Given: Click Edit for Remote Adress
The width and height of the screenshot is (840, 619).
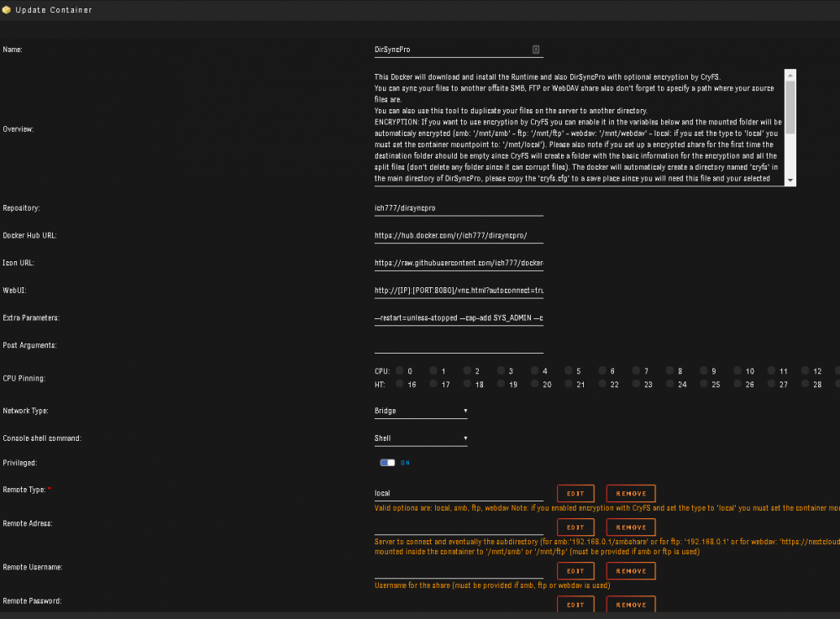Looking at the screenshot, I should [575, 527].
